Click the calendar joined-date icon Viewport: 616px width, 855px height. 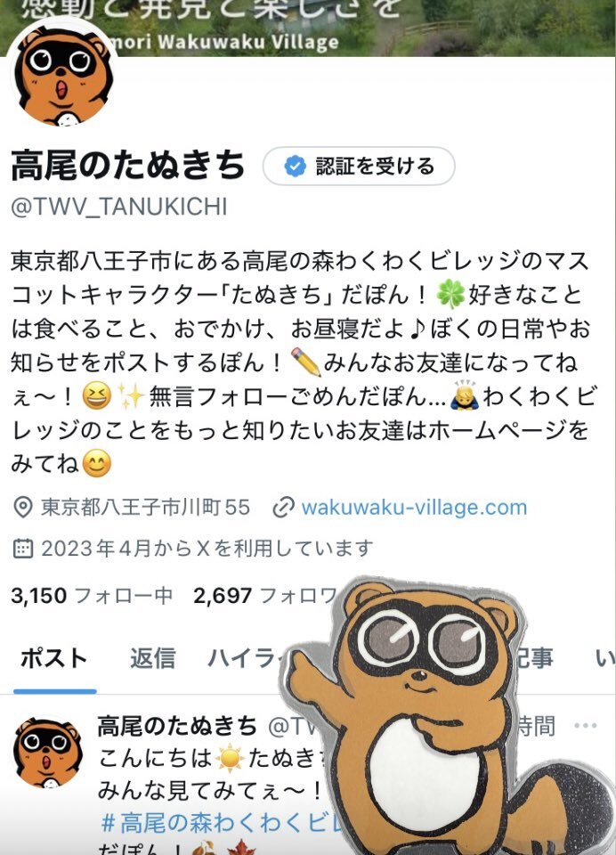[x=23, y=548]
